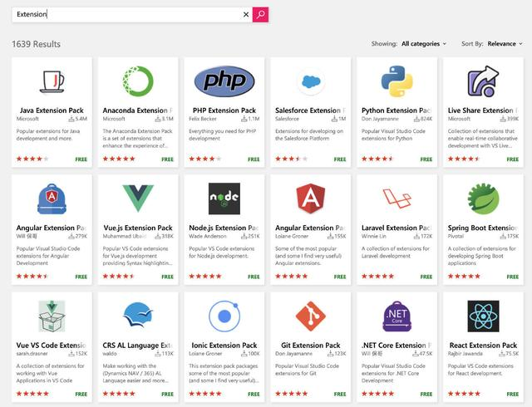Click publisher name Wade Anderson
Image resolution: width=532 pixels, height=407 pixels.
click(208, 236)
